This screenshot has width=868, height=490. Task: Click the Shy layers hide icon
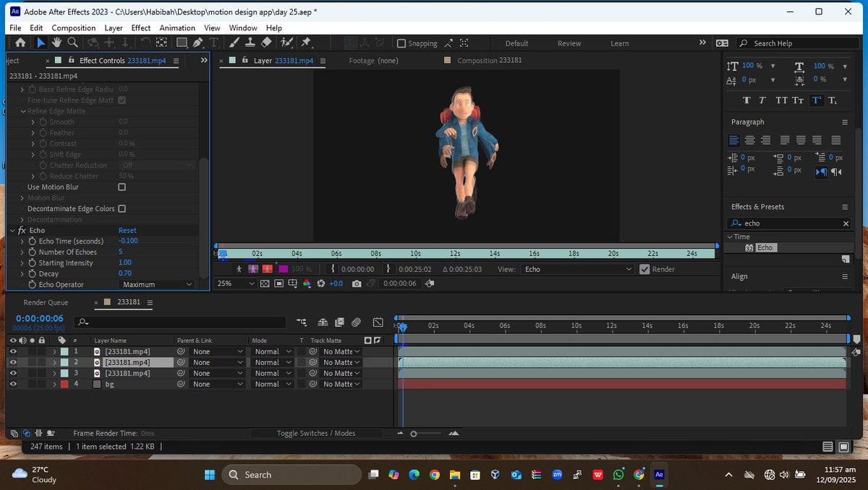[323, 322]
